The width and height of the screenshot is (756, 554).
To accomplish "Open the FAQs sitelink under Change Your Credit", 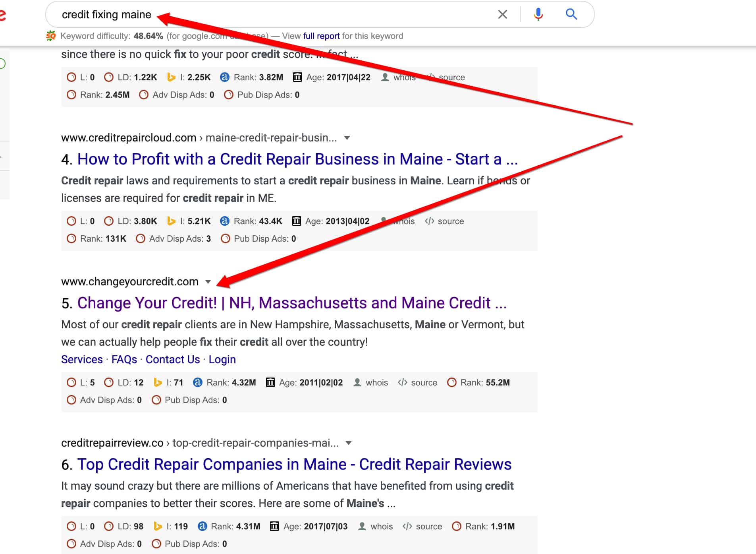I will [x=124, y=360].
